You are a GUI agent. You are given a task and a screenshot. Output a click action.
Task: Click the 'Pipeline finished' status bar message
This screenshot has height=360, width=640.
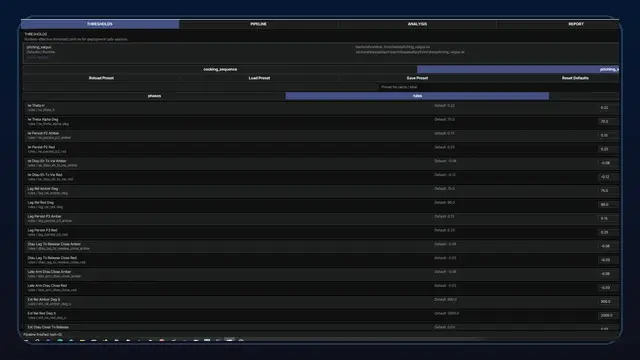(x=43, y=335)
